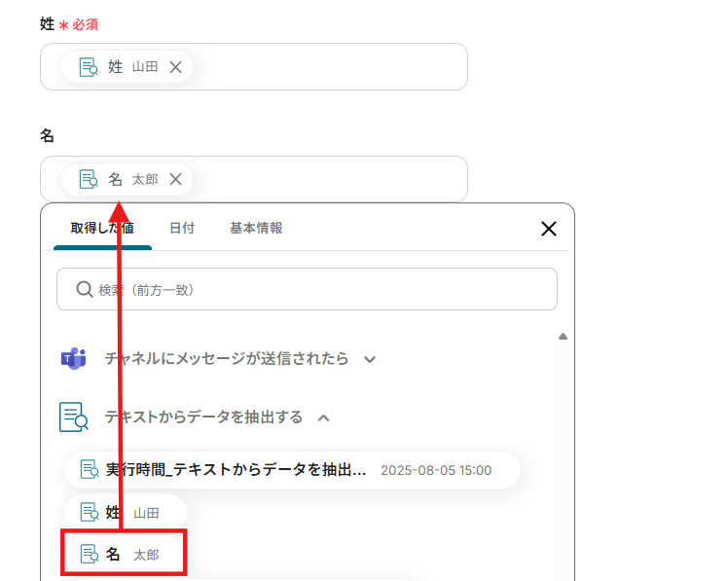Open the 基本情報 tab
728x581 pixels.
click(x=256, y=228)
